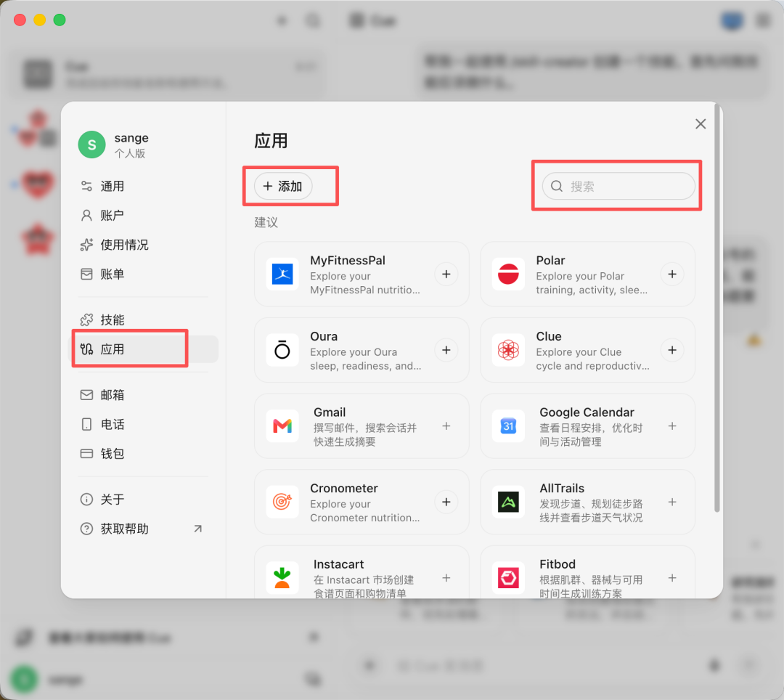Screen dimensions: 784x700
Task: Open the 电话 phone settings
Action: point(143,425)
